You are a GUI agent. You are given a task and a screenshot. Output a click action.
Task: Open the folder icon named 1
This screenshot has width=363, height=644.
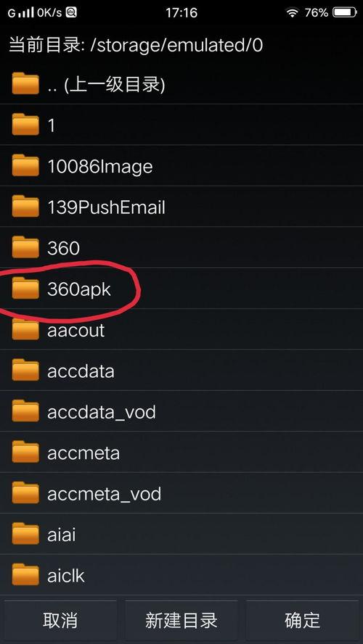[x=25, y=125]
